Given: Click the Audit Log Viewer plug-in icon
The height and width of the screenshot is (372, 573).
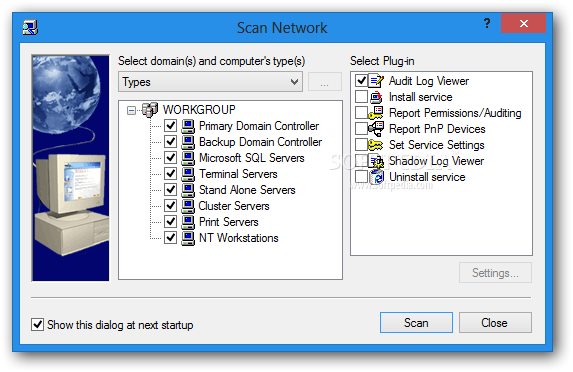Looking at the screenshot, I should (x=376, y=81).
